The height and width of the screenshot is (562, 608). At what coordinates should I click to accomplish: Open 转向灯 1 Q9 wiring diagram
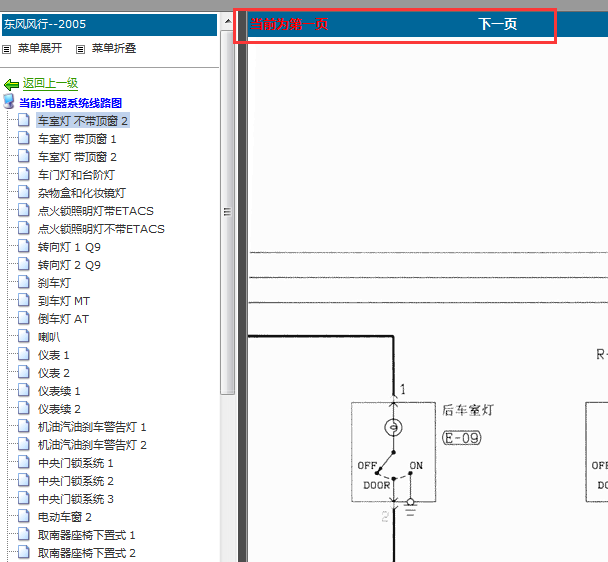point(69,247)
